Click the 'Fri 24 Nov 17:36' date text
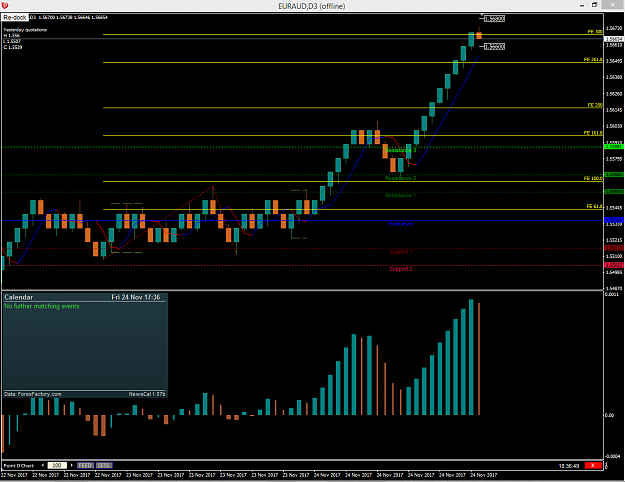 136,297
